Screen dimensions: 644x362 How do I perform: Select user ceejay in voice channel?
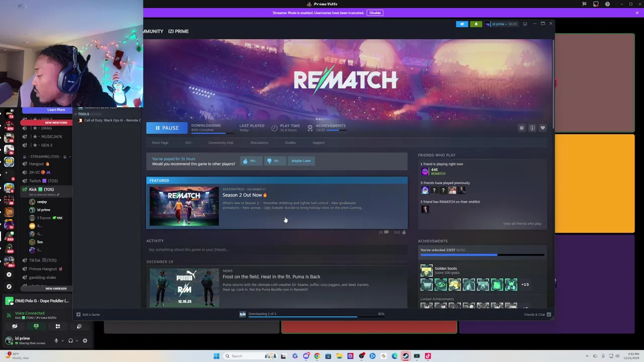(42, 202)
